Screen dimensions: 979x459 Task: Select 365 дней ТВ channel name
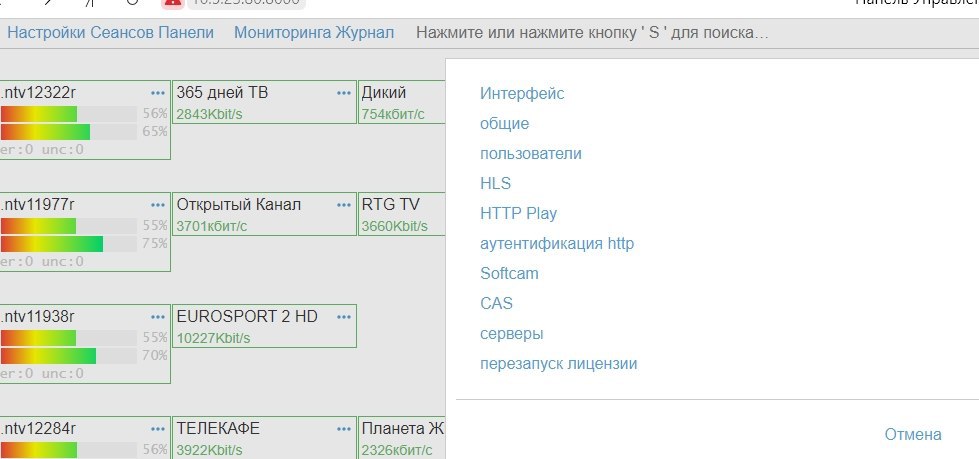[x=222, y=93]
